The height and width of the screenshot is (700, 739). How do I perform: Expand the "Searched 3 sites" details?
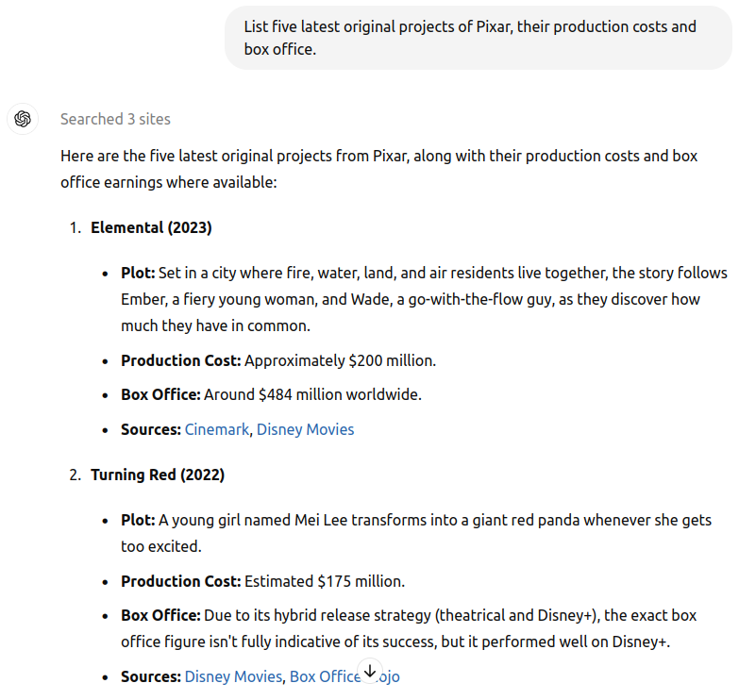[115, 119]
